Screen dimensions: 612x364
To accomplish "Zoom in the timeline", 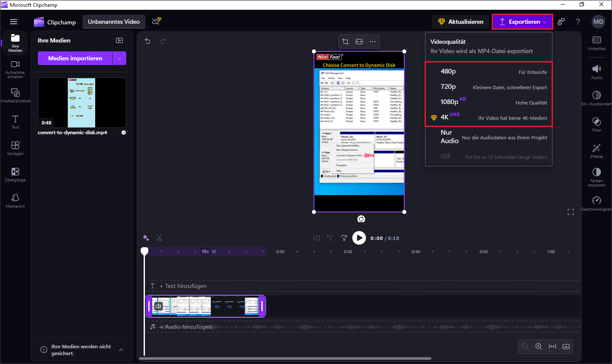I will 539,347.
